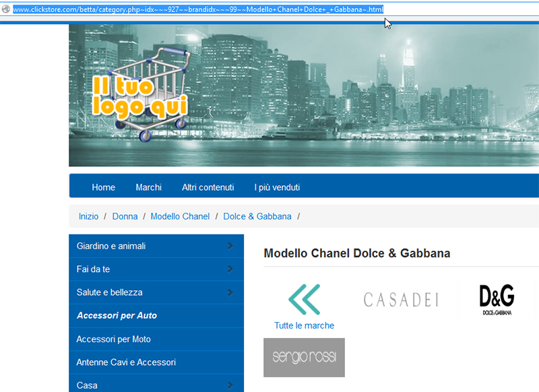Viewport: 539px width, 392px height.
Task: Click the shopping cart logo image
Action: click(x=141, y=94)
